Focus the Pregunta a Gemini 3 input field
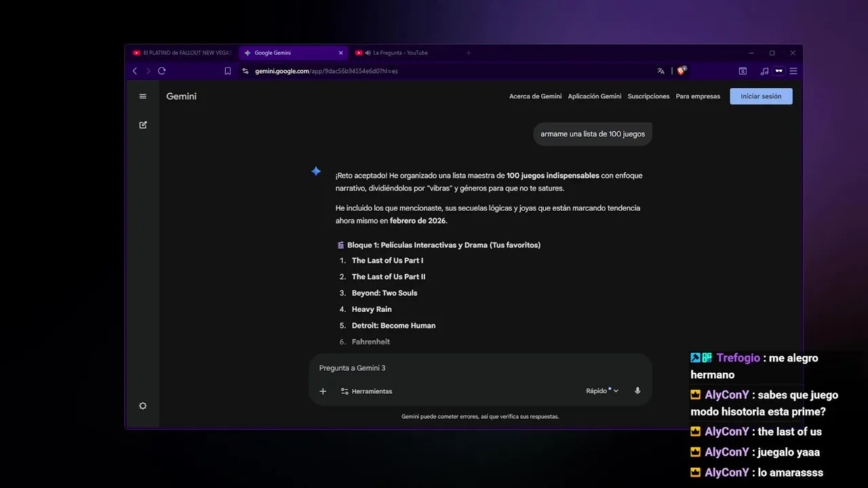Screen dimensions: 868x488 pos(480,368)
